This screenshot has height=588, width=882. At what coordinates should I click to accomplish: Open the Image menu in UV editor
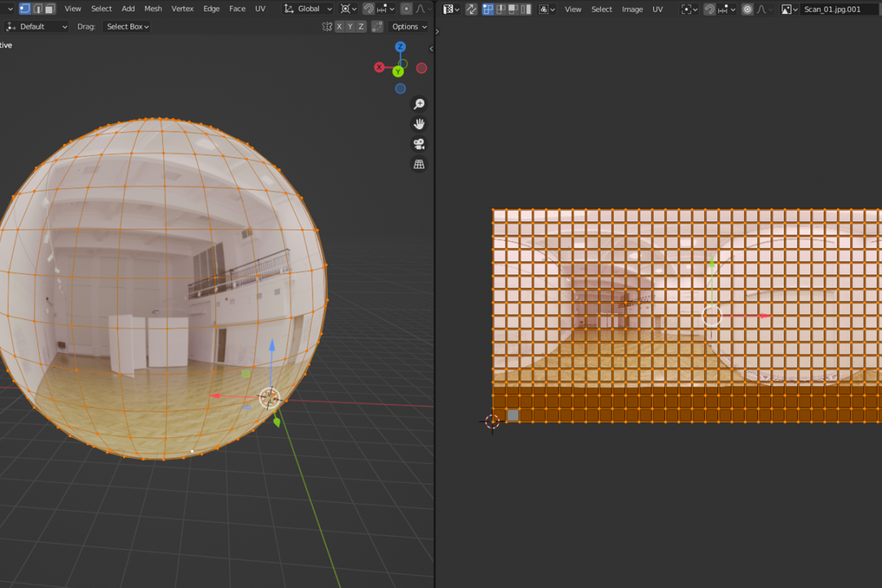pos(632,9)
